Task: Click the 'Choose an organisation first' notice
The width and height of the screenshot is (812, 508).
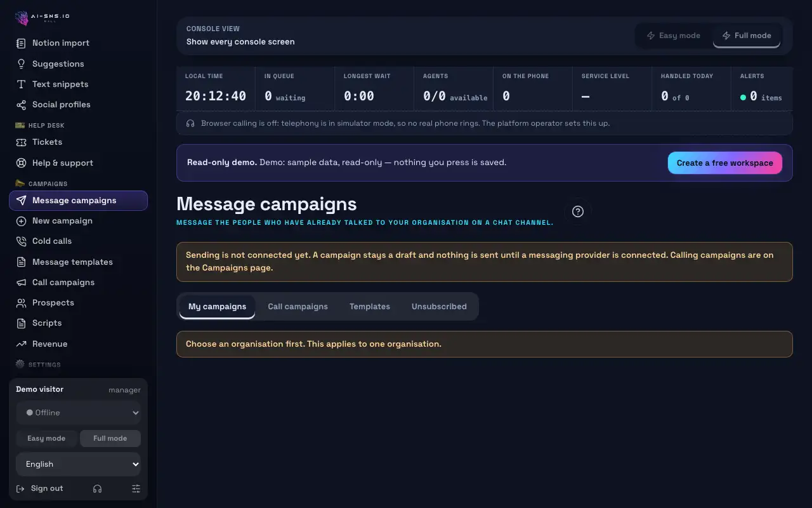Action: [x=485, y=344]
